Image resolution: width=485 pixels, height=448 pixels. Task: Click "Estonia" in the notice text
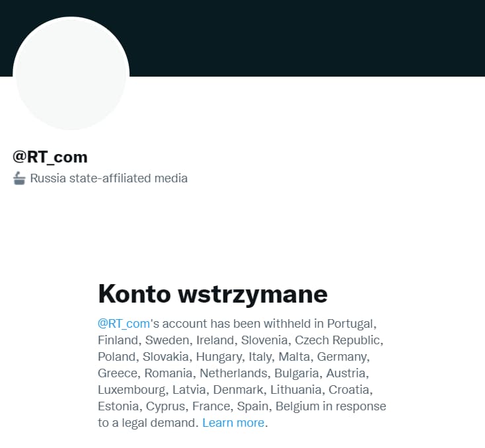point(118,406)
